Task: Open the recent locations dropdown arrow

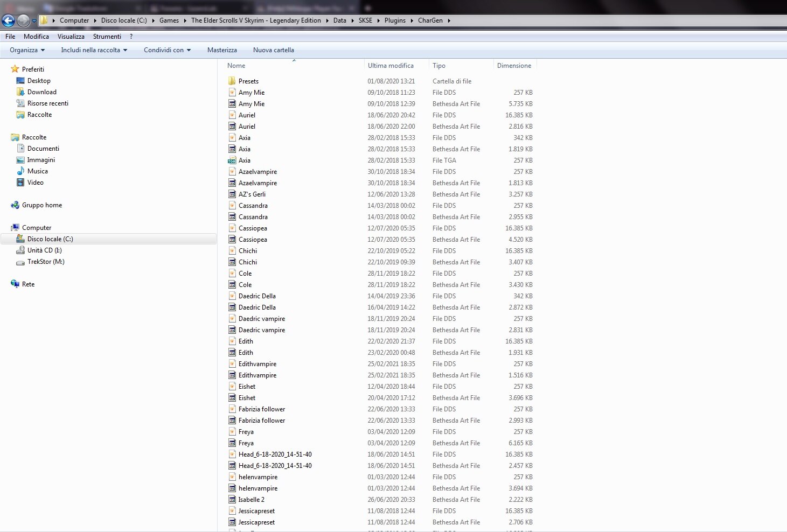Action: point(34,21)
